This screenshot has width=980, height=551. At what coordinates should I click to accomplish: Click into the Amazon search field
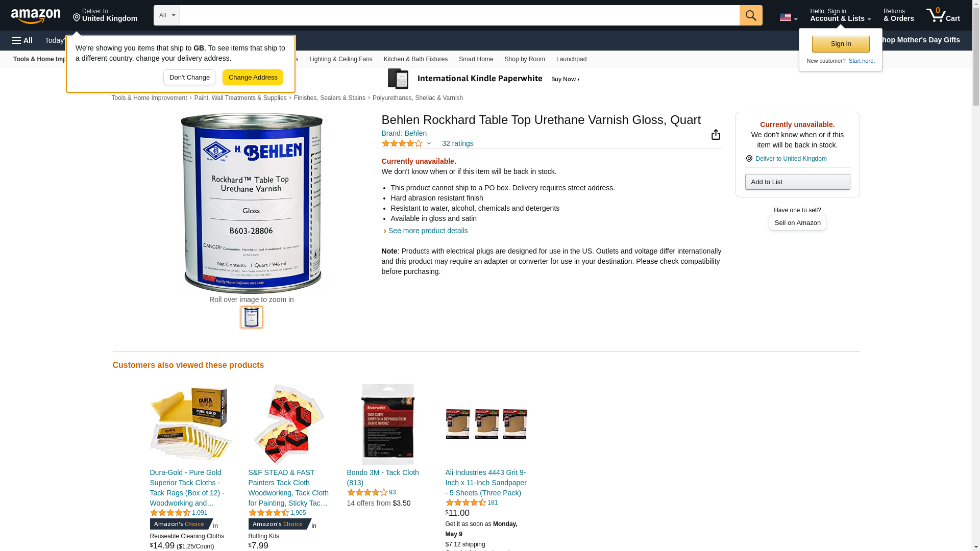pyautogui.click(x=459, y=15)
